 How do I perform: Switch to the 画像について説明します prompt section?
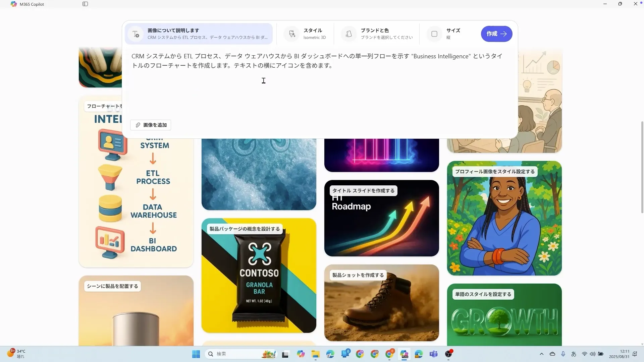pyautogui.click(x=198, y=34)
